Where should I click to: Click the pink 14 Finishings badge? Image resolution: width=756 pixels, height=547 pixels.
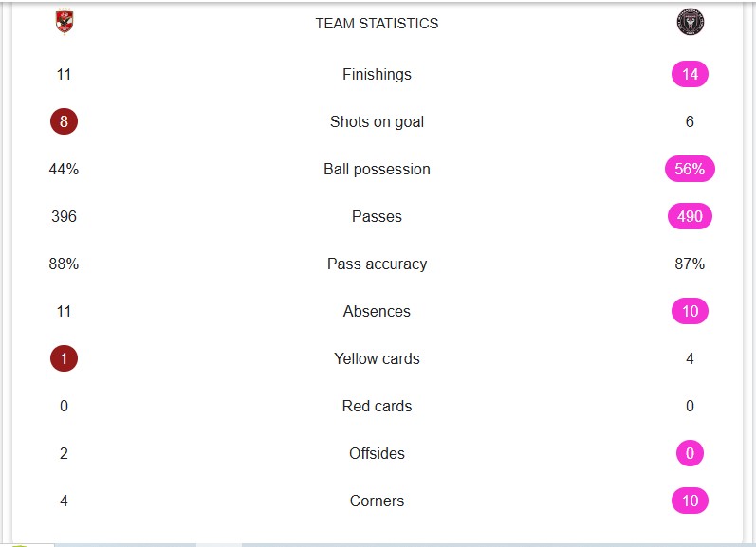click(x=690, y=74)
